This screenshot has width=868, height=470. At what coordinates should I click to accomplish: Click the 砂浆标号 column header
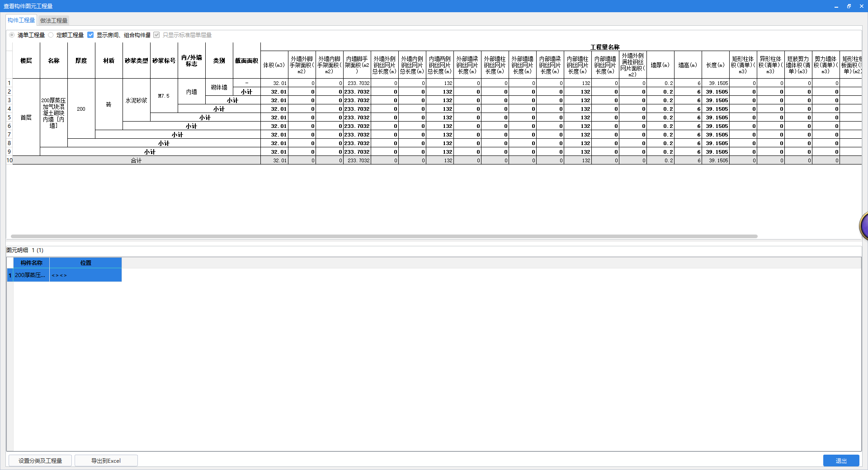tap(164, 61)
